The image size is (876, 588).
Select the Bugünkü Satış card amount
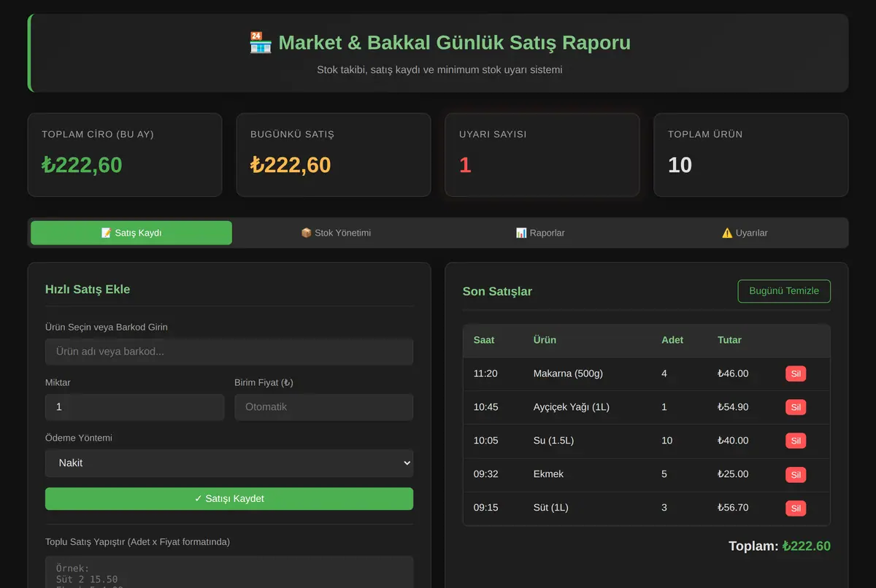coord(291,165)
